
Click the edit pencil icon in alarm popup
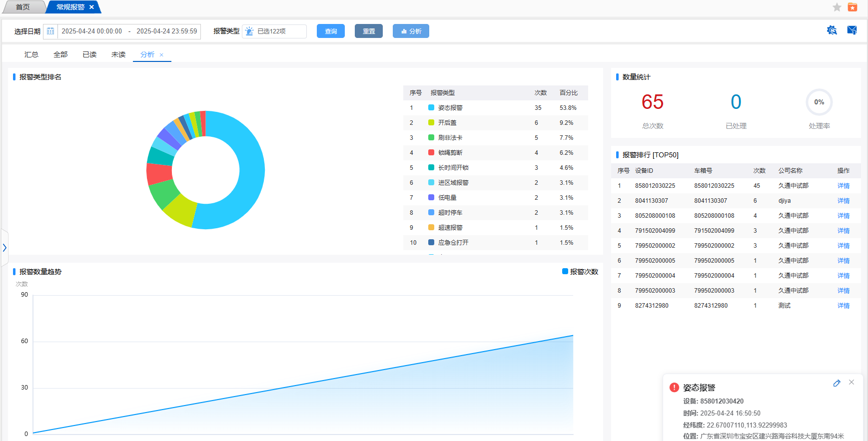[x=837, y=383]
